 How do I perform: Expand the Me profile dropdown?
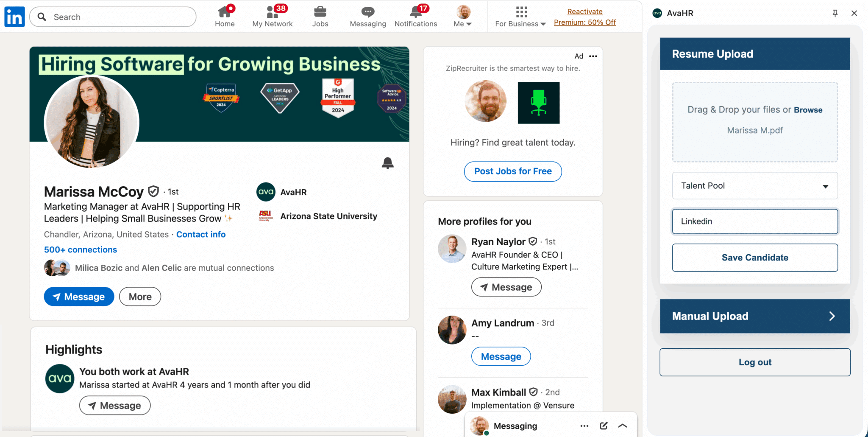pos(463,16)
